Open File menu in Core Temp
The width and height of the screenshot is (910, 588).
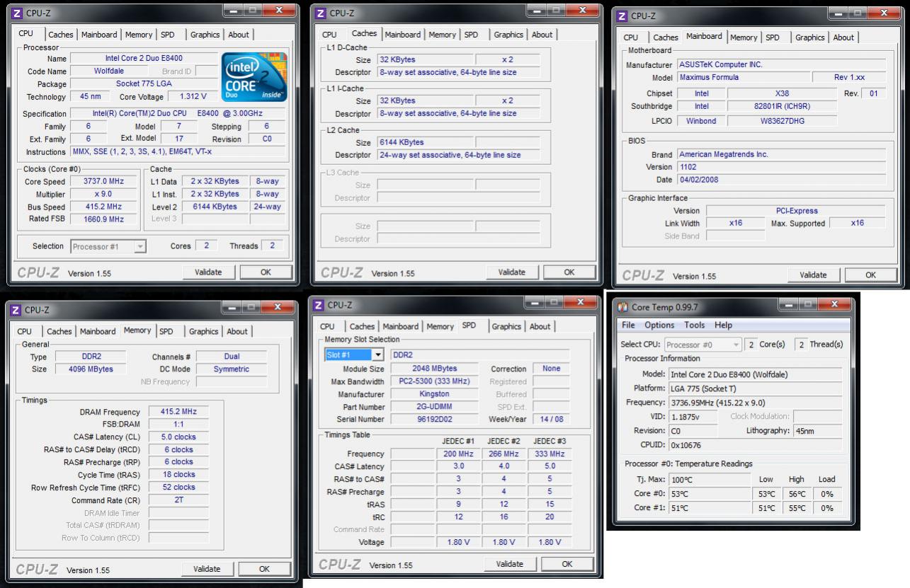click(x=628, y=325)
